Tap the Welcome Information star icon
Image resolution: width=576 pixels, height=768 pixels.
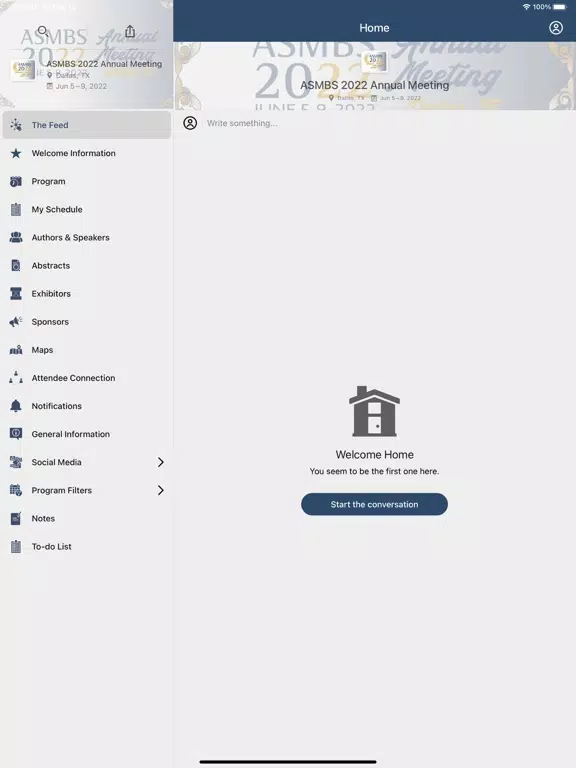16,153
